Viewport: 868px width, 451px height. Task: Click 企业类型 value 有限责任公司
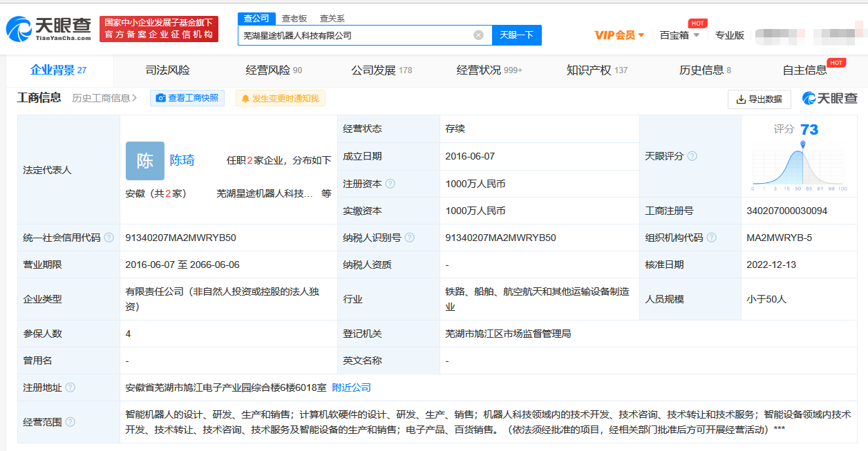click(222, 299)
